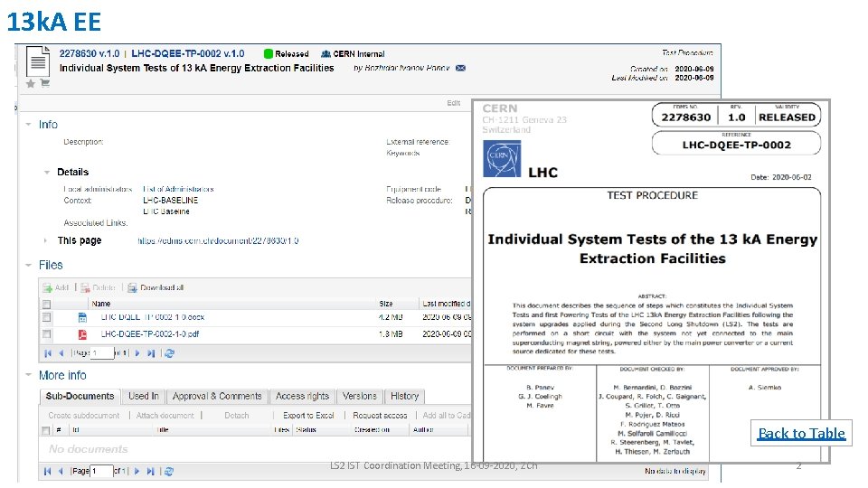Go to last page in Sub-Documents pager
This screenshot has height=488, width=868.
pos(150,472)
